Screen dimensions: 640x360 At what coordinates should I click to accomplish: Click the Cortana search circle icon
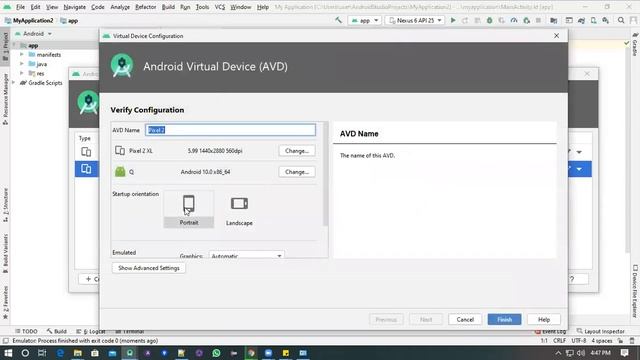coord(25,353)
